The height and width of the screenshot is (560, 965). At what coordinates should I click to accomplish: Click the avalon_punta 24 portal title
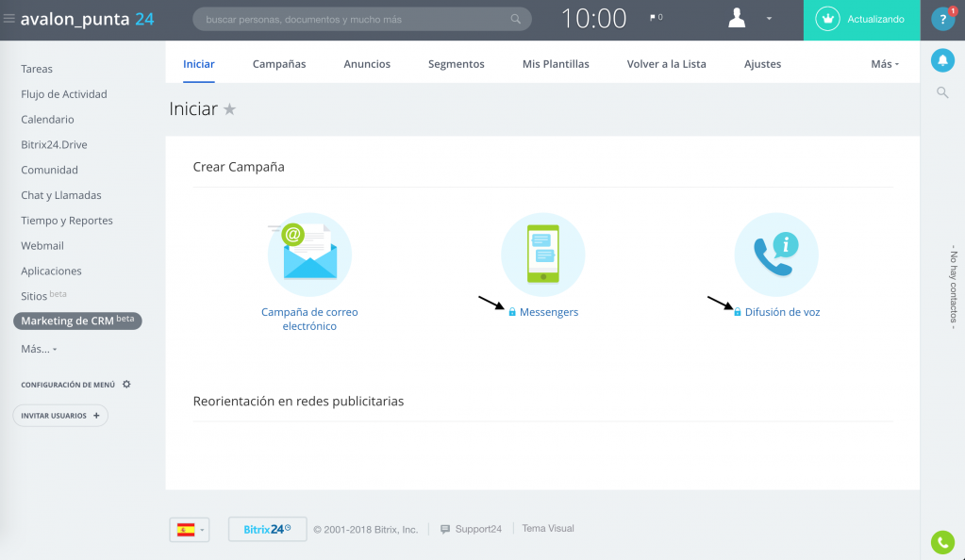pos(88,19)
